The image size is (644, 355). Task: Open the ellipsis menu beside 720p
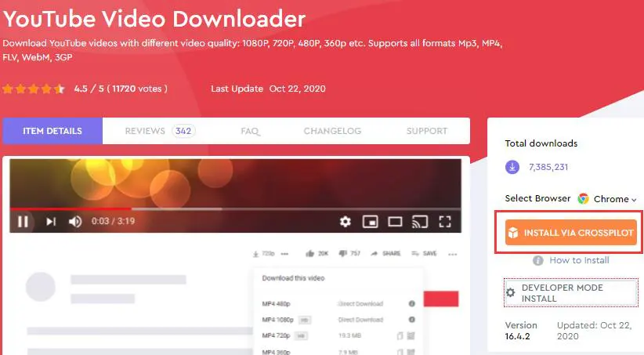click(284, 254)
